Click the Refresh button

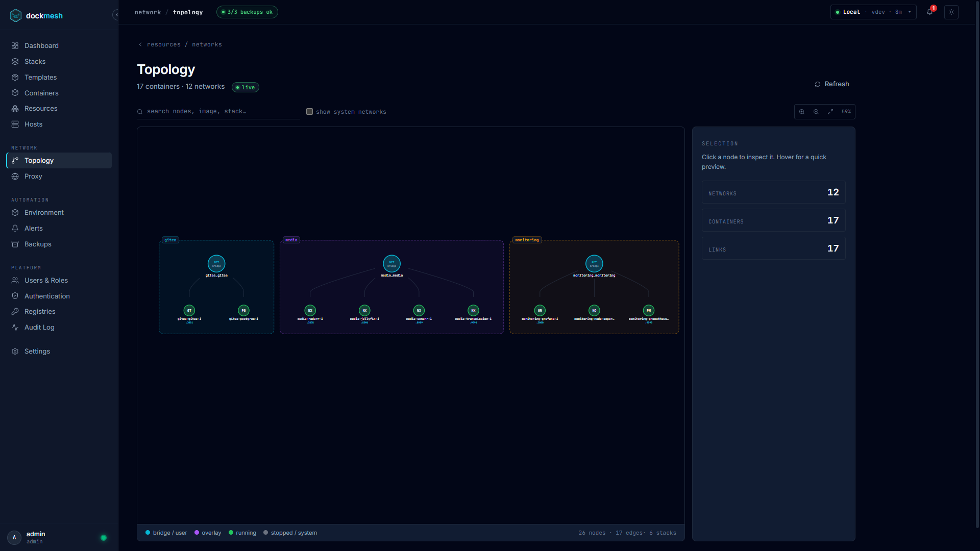[832, 84]
